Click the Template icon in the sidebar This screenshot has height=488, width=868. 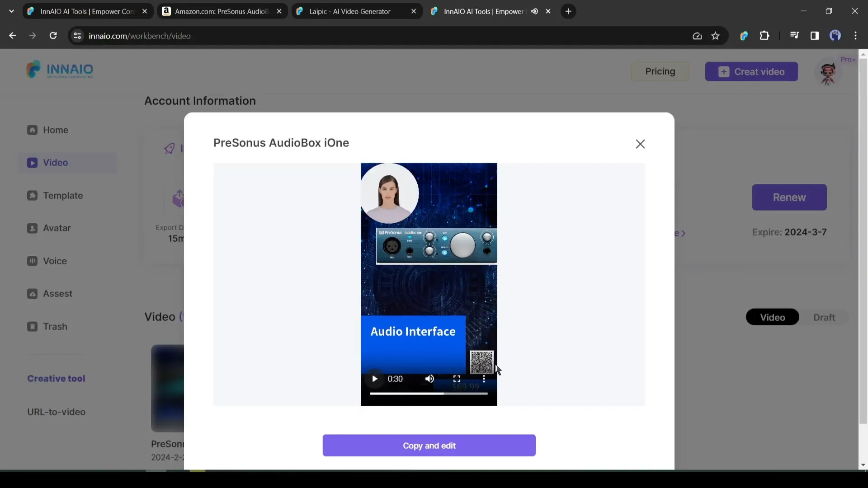pyautogui.click(x=32, y=196)
